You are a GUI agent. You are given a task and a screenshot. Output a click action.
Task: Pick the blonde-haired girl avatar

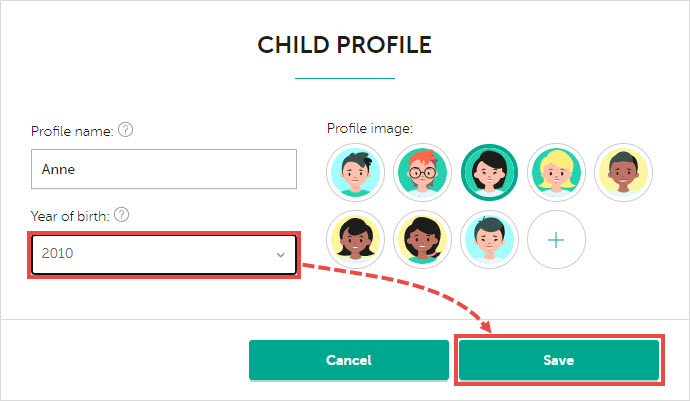[556, 173]
